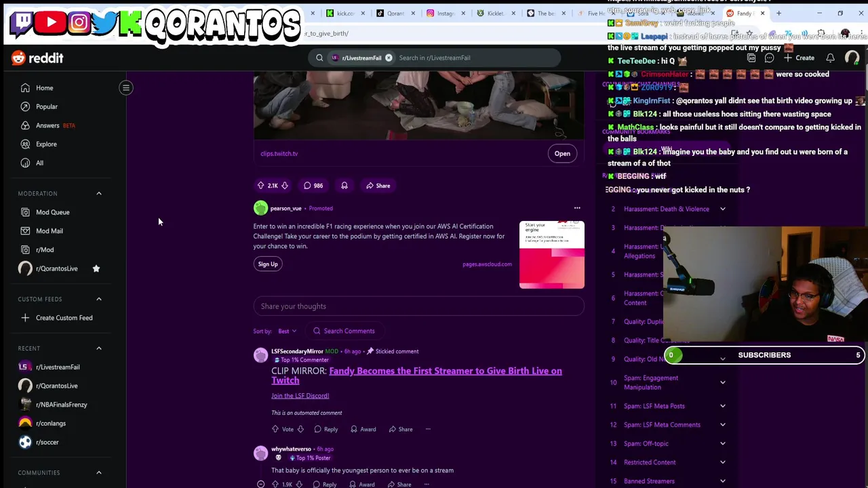Switch to the TikTok Qorant browser tab
Image resolution: width=868 pixels, height=488 pixels.
coord(395,13)
